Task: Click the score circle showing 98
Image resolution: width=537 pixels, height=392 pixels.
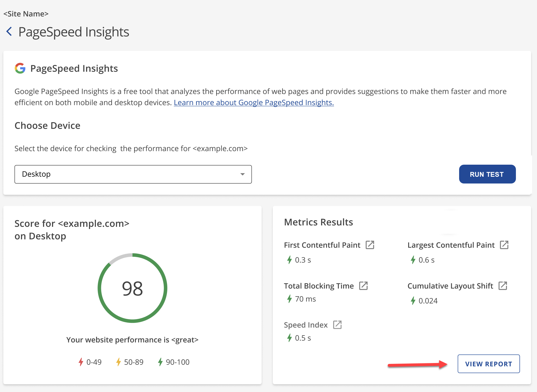Action: (132, 288)
